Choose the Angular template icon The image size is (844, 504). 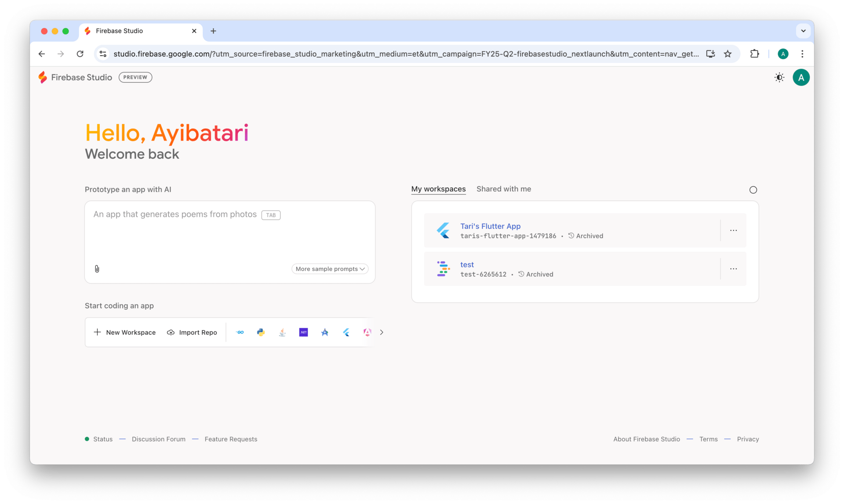click(367, 332)
